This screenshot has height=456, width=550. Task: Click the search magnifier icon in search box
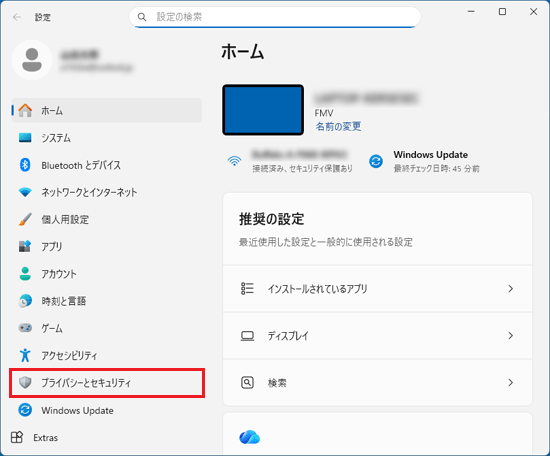pyautogui.click(x=142, y=17)
